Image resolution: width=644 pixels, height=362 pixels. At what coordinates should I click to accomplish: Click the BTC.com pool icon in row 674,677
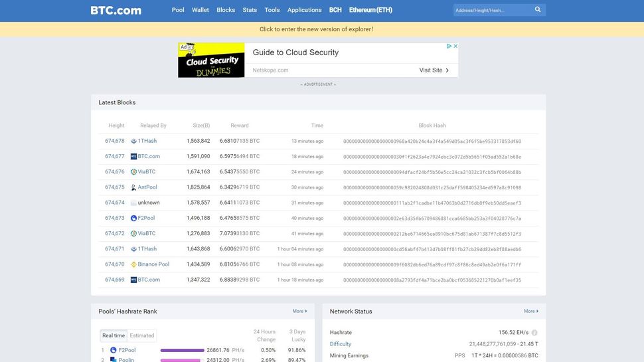pos(133,157)
